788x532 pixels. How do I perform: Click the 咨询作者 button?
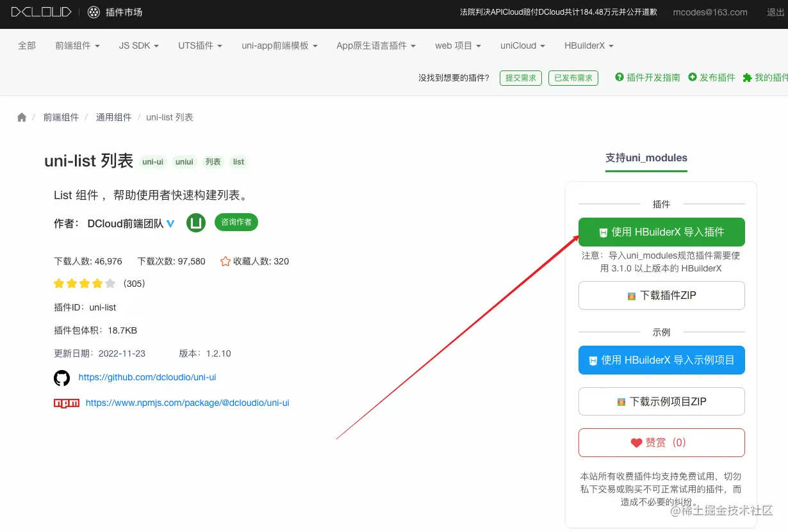coord(236,222)
